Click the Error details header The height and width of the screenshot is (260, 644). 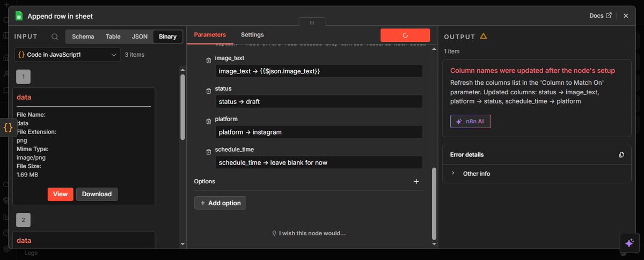pyautogui.click(x=466, y=155)
